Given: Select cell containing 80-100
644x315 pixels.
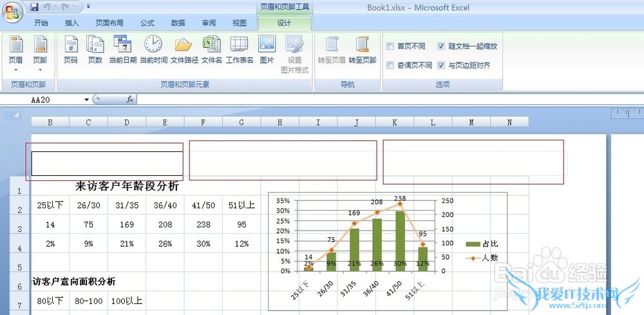Looking at the screenshot, I should click(x=88, y=301).
